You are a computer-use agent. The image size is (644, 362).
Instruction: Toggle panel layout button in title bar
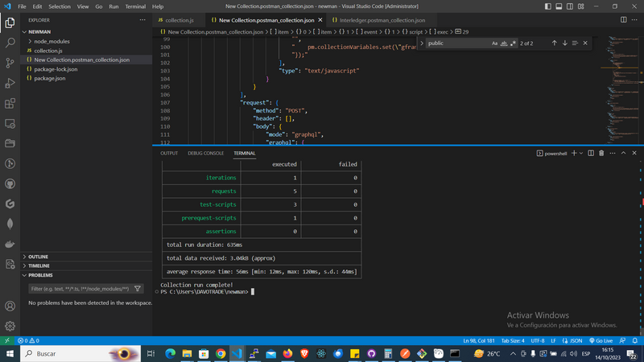(559, 6)
